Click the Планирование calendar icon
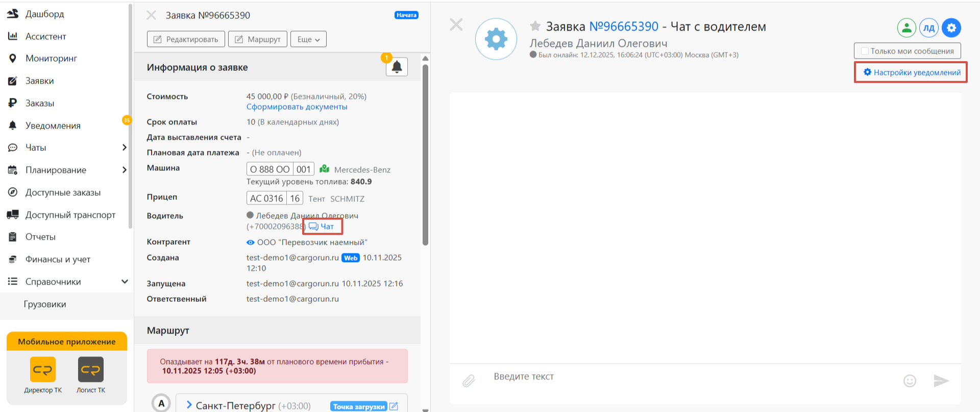Viewport: 980px width, 412px height. (13, 170)
